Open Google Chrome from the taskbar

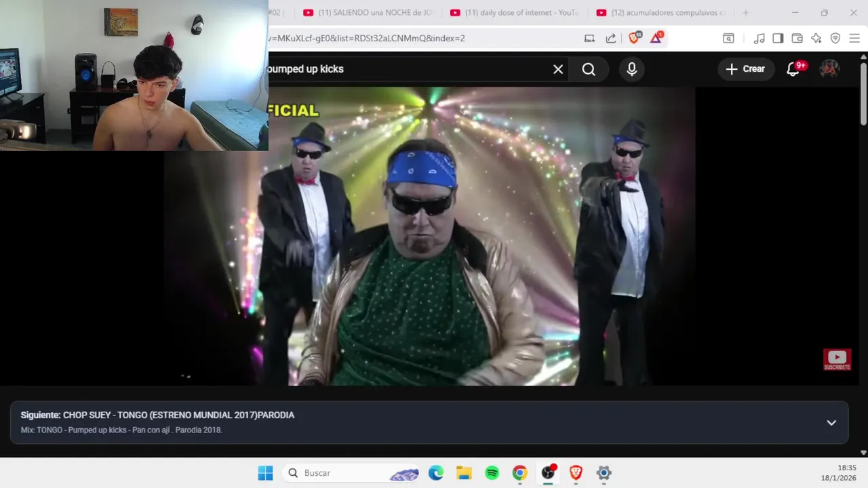tap(520, 473)
